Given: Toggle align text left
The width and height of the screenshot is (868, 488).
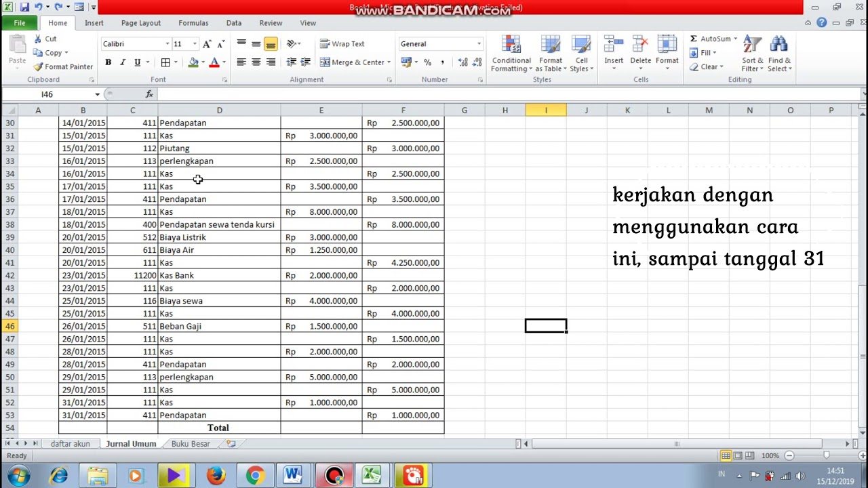Looking at the screenshot, I should pyautogui.click(x=241, y=62).
